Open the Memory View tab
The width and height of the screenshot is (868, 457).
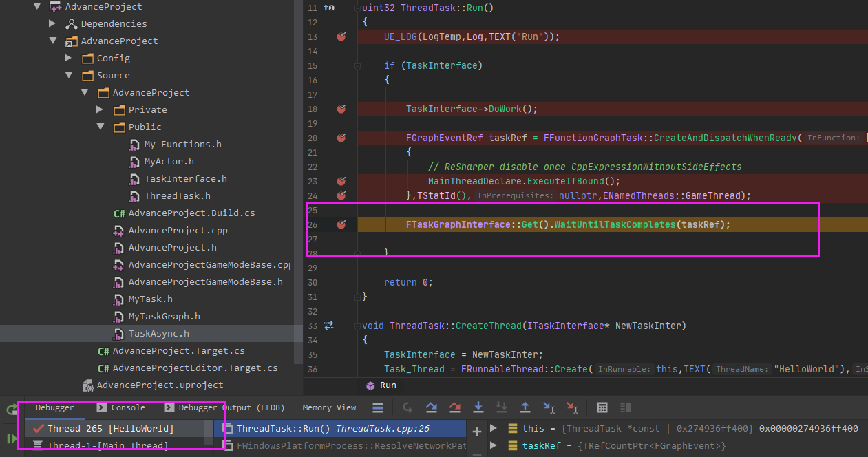[x=329, y=407]
